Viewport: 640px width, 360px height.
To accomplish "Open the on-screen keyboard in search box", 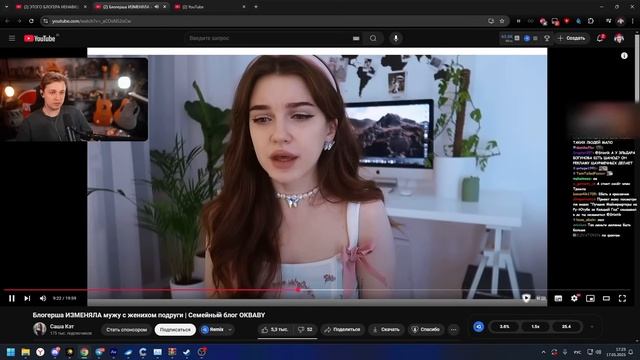I will pos(356,38).
